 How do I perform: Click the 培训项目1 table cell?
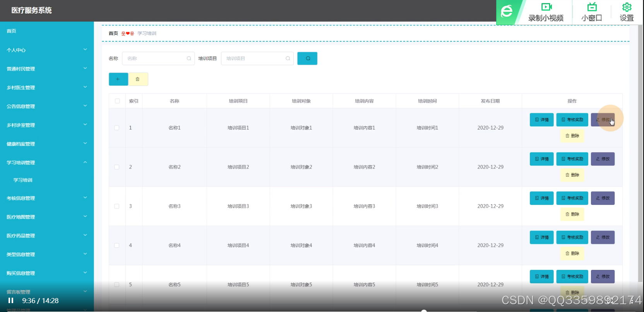238,128
